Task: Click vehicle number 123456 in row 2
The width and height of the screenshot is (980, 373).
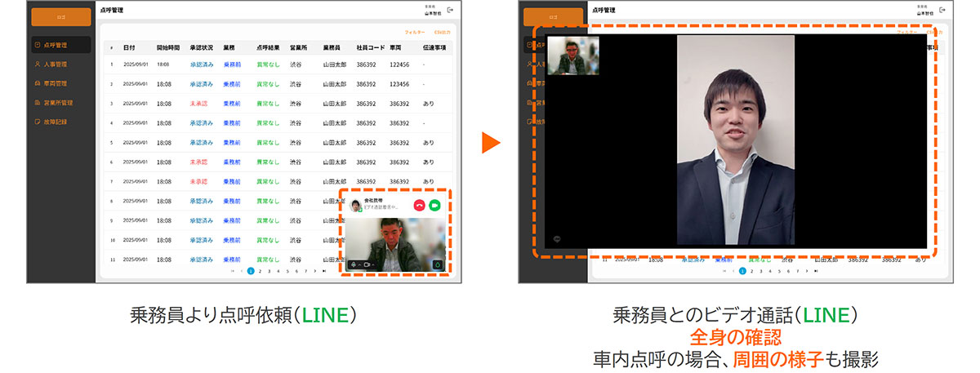Action: (x=399, y=84)
